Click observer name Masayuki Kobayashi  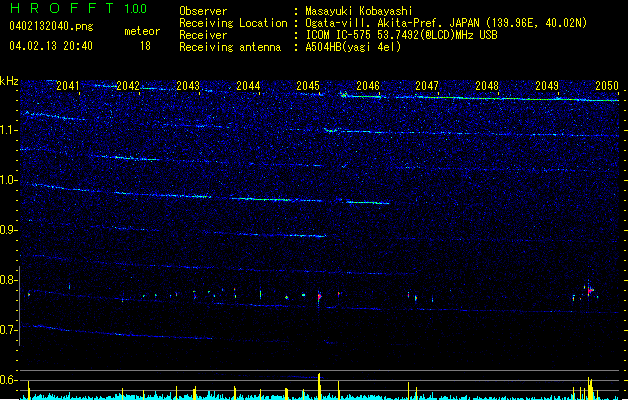click(x=358, y=11)
